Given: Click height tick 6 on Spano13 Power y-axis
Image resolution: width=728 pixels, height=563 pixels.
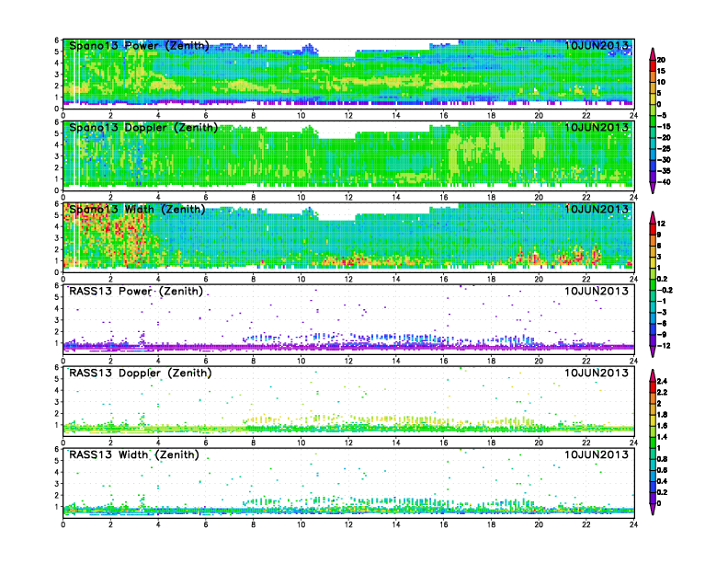Looking at the screenshot, I should coord(57,40).
